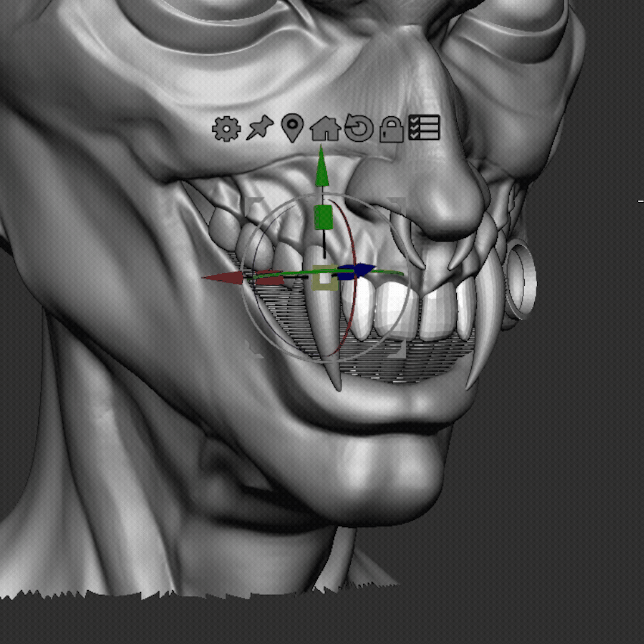
Task: Click the yellow center square of gizmo
Action: point(325,278)
